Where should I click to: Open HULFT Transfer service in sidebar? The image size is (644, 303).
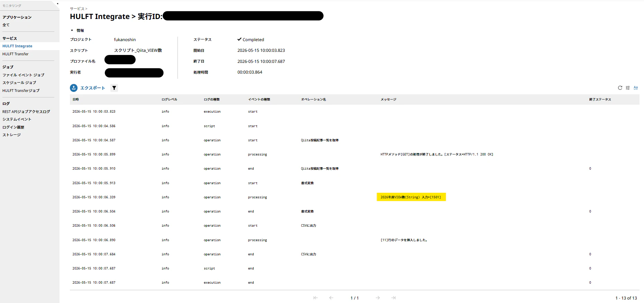tap(16, 54)
